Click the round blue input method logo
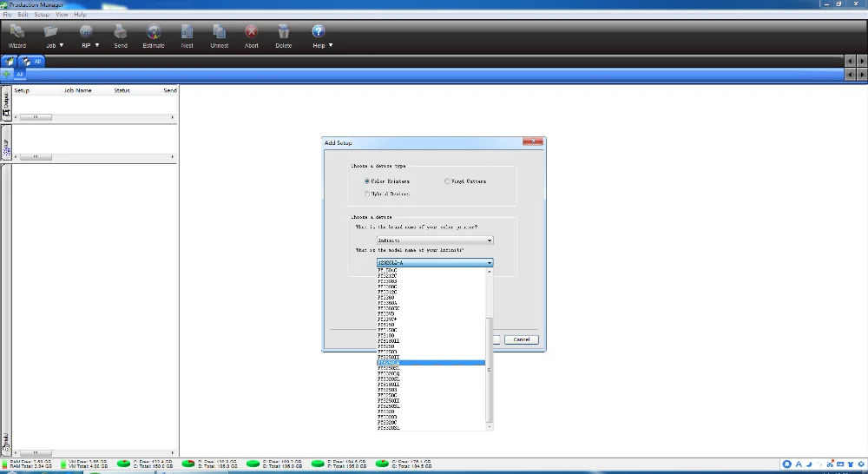The height and width of the screenshot is (474, 868). point(786,464)
